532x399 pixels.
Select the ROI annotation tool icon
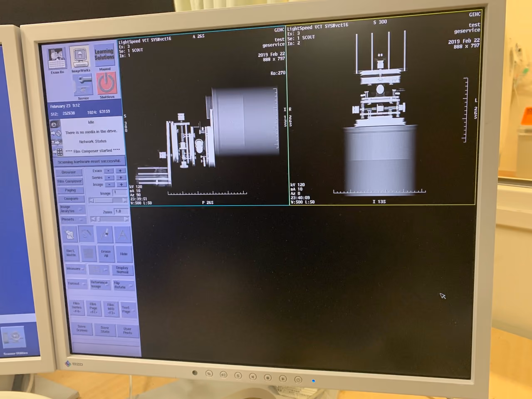[x=70, y=235]
